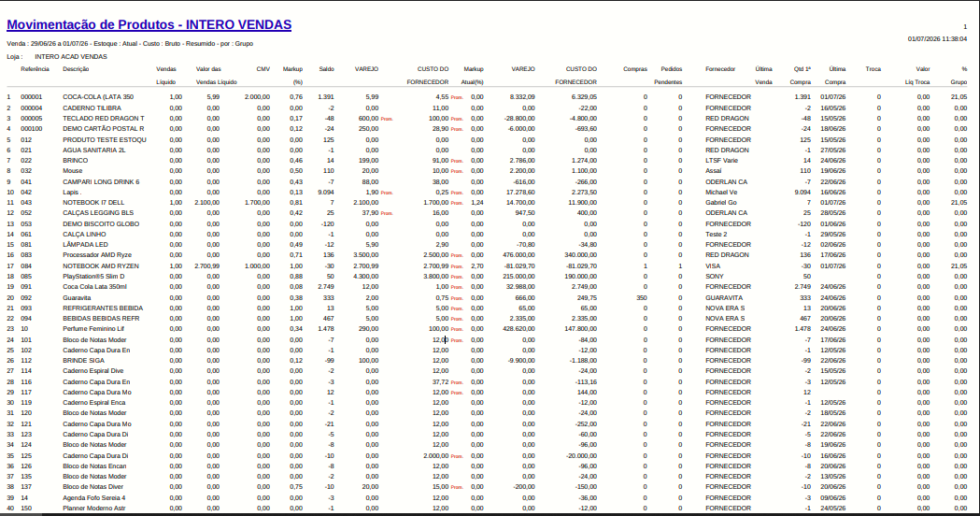Click the value 8.332,09 in Coca-Cola row
This screenshot has width=980, height=516.
522,97
